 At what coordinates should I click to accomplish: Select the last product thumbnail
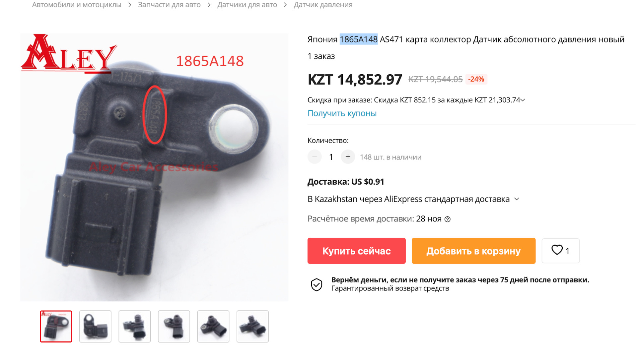click(252, 326)
